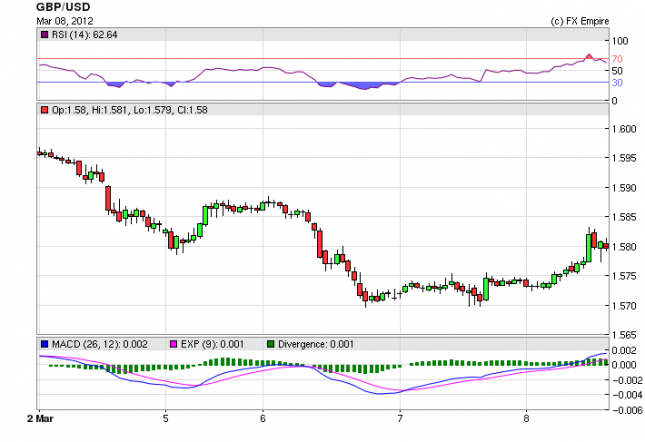This screenshot has height=442, width=645.
Task: Click the blue MACD legend swatch
Action: 44,344
